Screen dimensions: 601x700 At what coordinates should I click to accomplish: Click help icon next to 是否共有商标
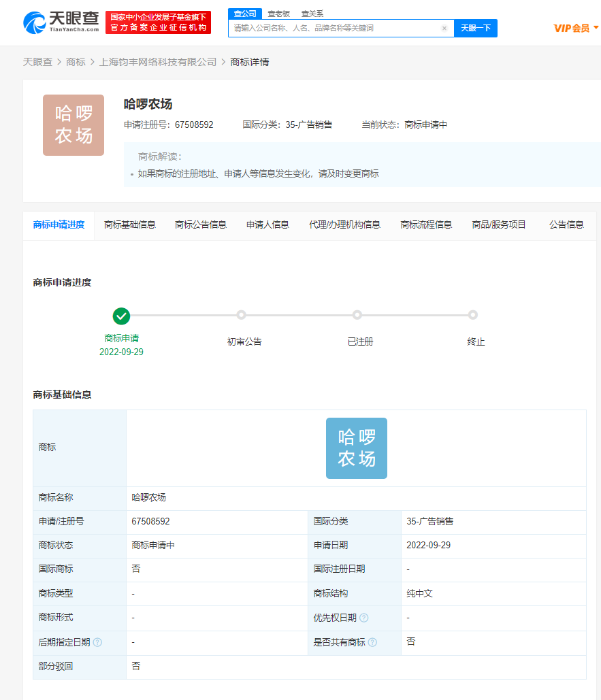pos(373,642)
